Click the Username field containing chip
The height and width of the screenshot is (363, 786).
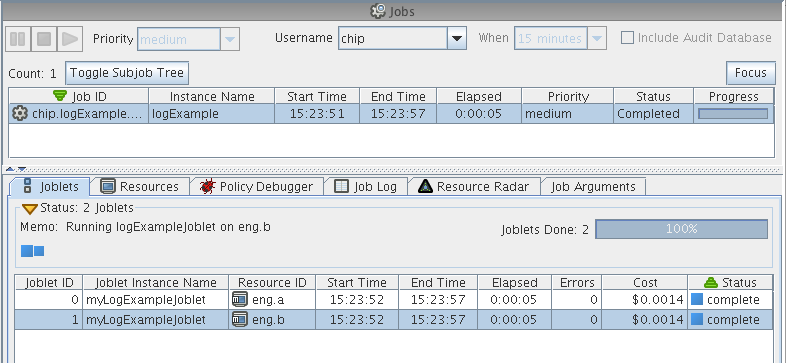[x=392, y=39]
